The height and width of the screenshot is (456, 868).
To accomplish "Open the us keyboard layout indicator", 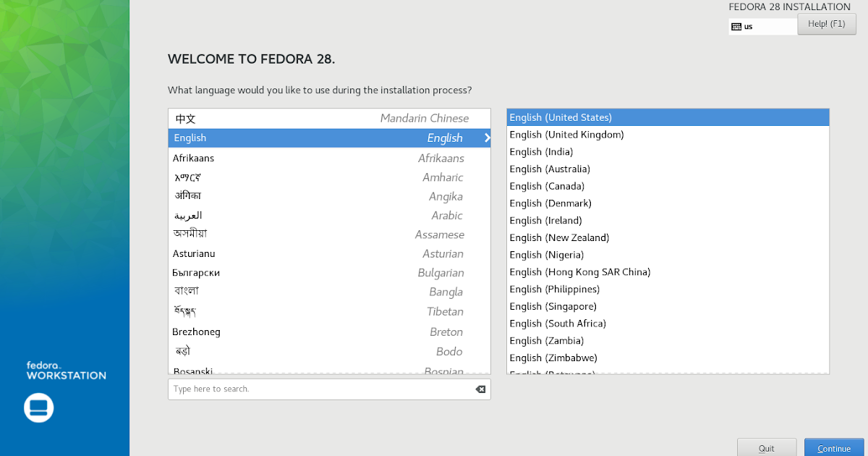I will pos(763,27).
